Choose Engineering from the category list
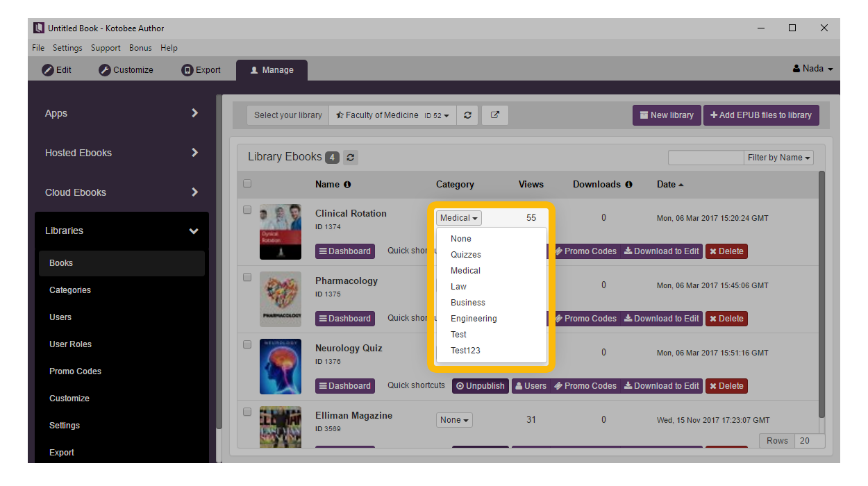Screen dimensions: 868x486 [474, 319]
